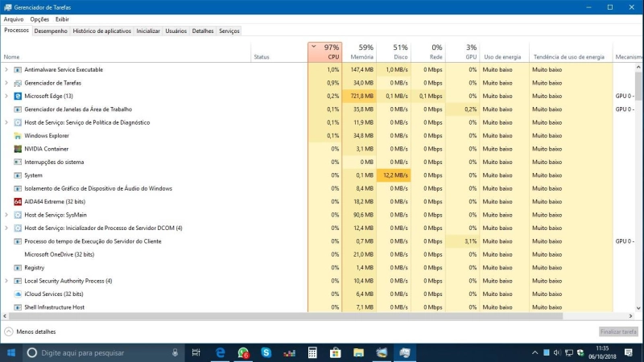
Task: Open File Explorer from the taskbar
Action: coord(358,352)
